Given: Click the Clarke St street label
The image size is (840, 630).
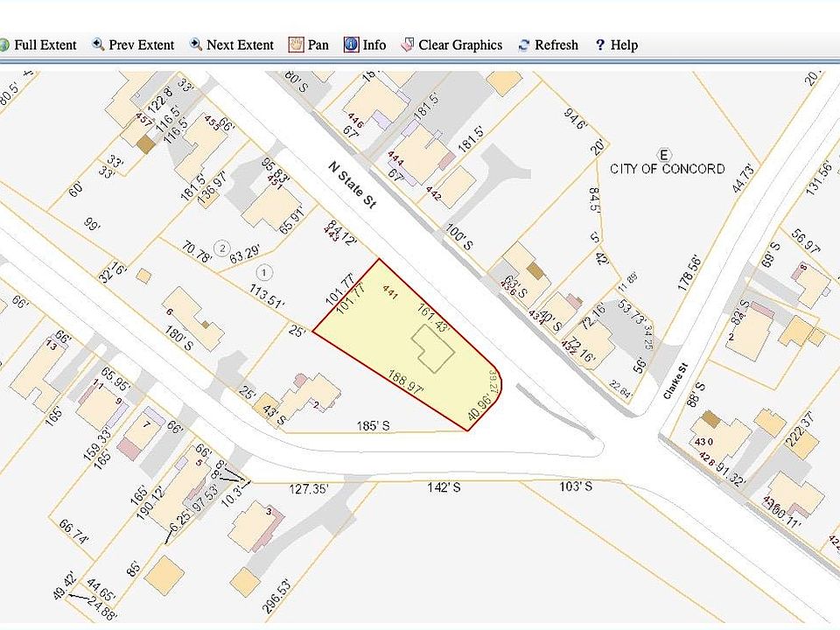Looking at the screenshot, I should click(x=676, y=381).
